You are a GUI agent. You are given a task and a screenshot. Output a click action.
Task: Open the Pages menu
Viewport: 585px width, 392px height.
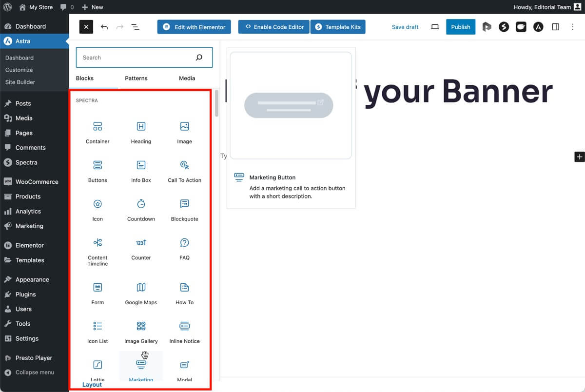(x=34, y=133)
